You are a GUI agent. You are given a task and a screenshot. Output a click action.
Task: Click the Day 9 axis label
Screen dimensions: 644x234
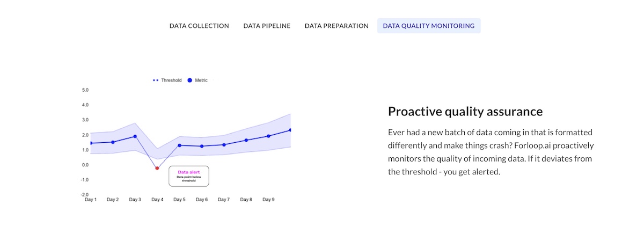(x=268, y=200)
